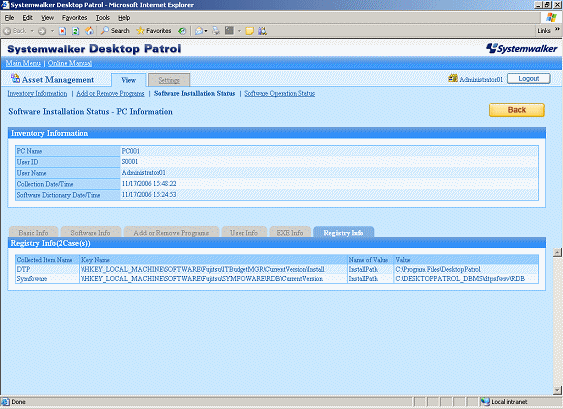Open Mail icon dropdown arrow

(x=206, y=31)
